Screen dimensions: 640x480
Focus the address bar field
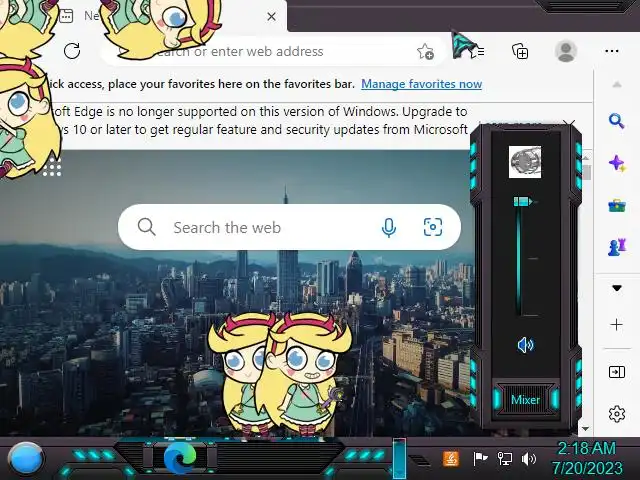[273, 51]
